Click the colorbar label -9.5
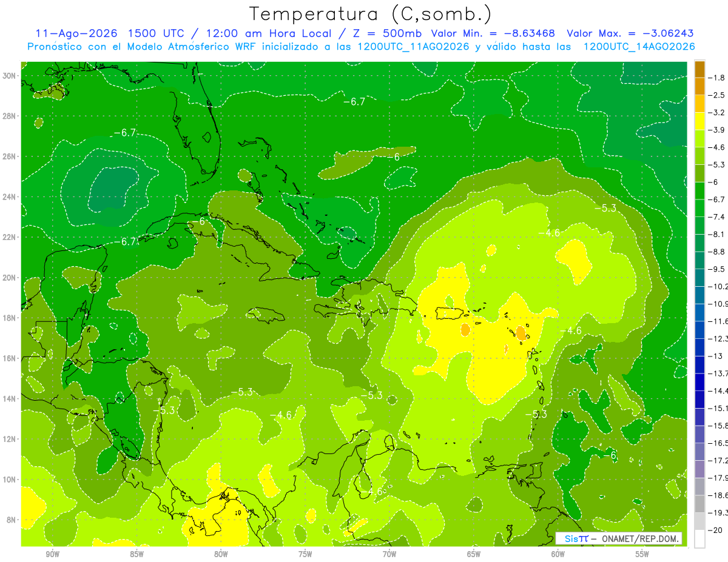Image resolution: width=728 pixels, height=562 pixels. 716,269
